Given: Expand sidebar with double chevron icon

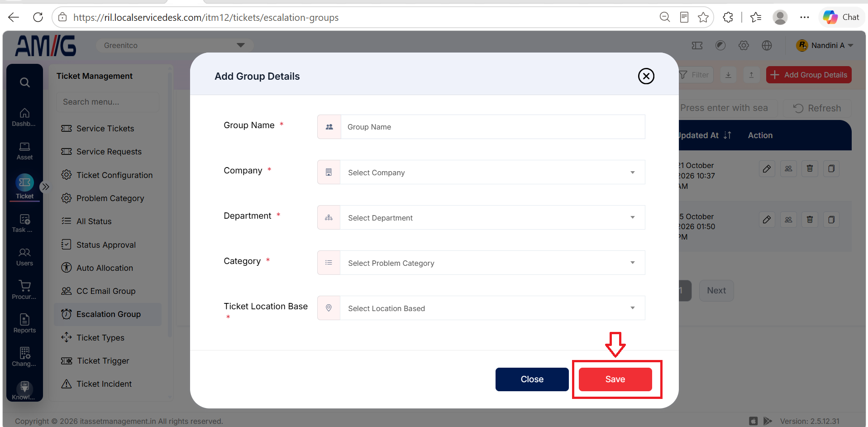Looking at the screenshot, I should point(45,187).
